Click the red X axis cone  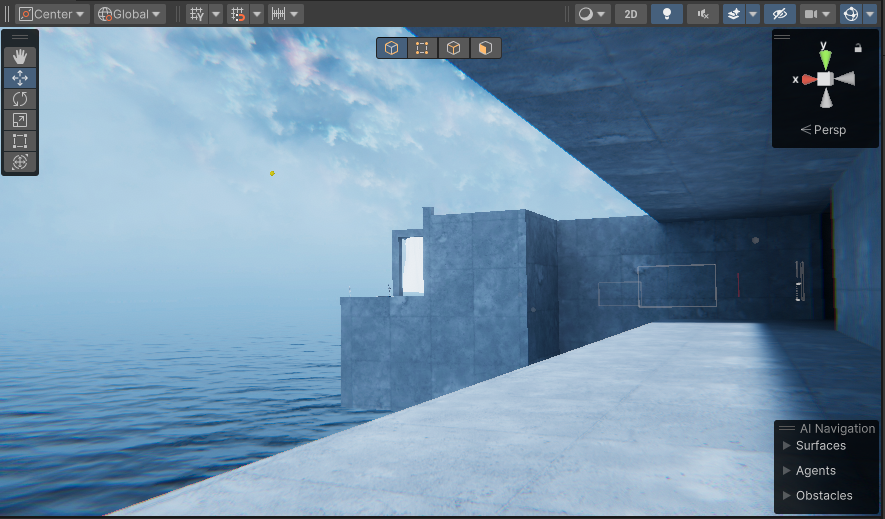click(809, 80)
